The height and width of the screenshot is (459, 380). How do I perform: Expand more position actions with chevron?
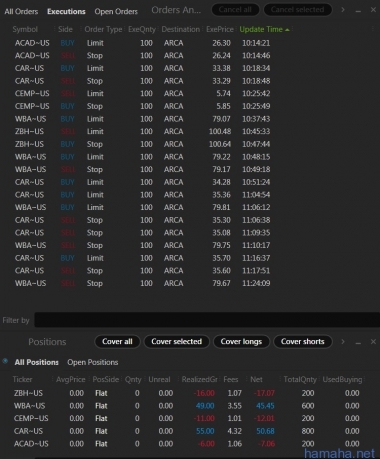point(343,342)
